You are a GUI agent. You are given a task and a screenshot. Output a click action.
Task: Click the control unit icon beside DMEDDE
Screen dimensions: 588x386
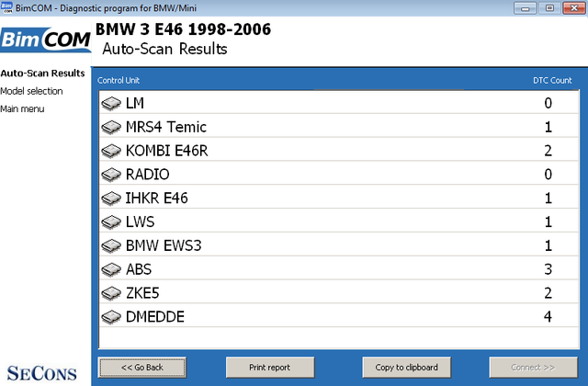pos(111,317)
